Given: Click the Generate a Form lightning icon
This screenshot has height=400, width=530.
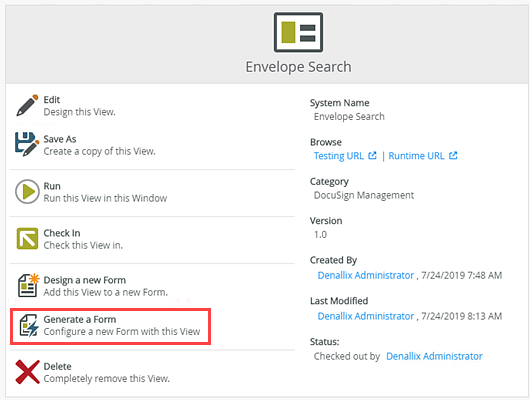Looking at the screenshot, I should coord(28,325).
